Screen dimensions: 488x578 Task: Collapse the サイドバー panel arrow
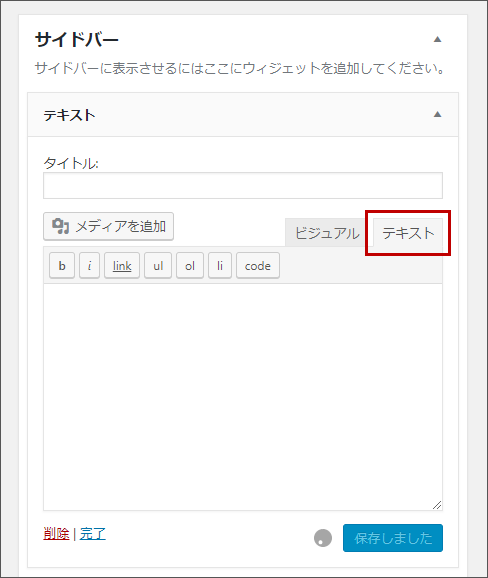click(438, 39)
